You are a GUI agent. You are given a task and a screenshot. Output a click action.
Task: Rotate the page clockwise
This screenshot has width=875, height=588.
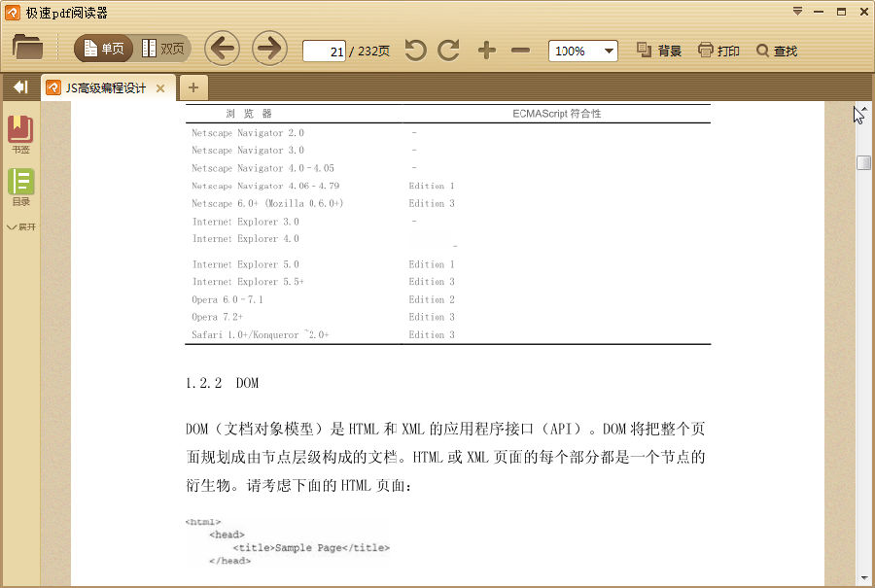click(448, 51)
